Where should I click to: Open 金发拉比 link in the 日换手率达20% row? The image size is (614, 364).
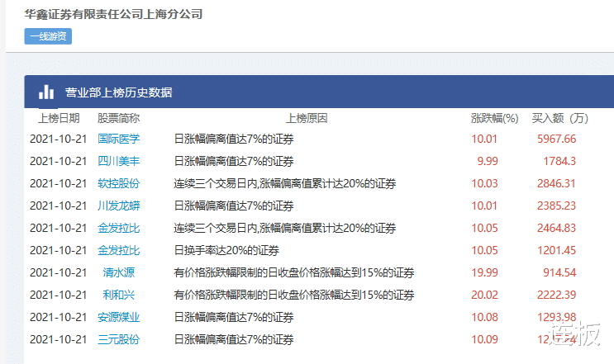pos(119,250)
